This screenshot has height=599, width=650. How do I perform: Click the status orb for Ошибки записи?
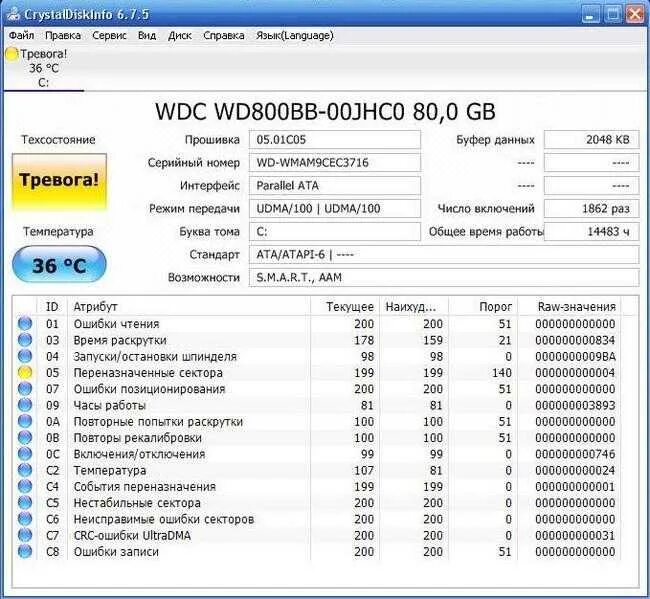click(25, 552)
